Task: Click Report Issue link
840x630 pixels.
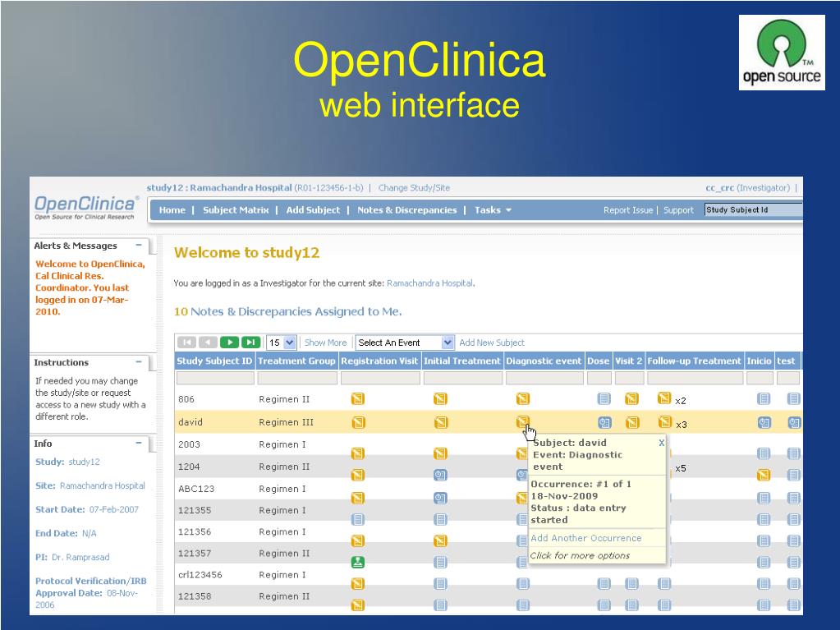Action: click(x=628, y=210)
